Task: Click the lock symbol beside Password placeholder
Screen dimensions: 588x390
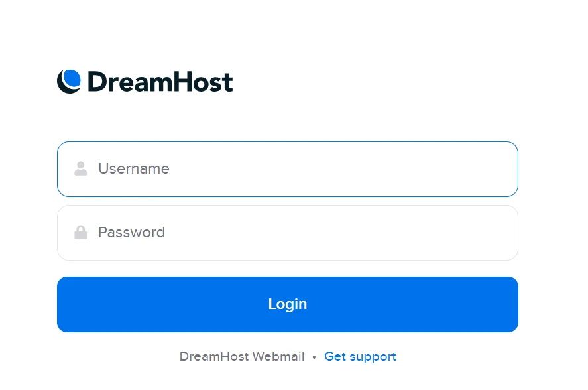Action: pos(80,233)
